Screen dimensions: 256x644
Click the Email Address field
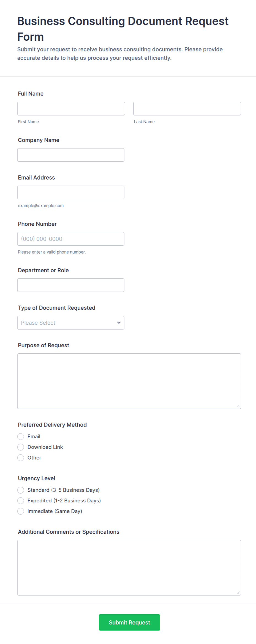coord(71,192)
